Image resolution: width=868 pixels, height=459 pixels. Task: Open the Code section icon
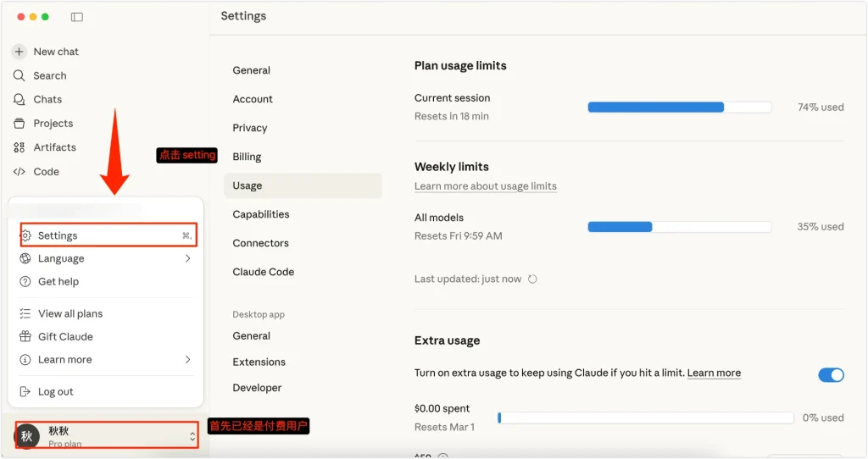(x=19, y=171)
